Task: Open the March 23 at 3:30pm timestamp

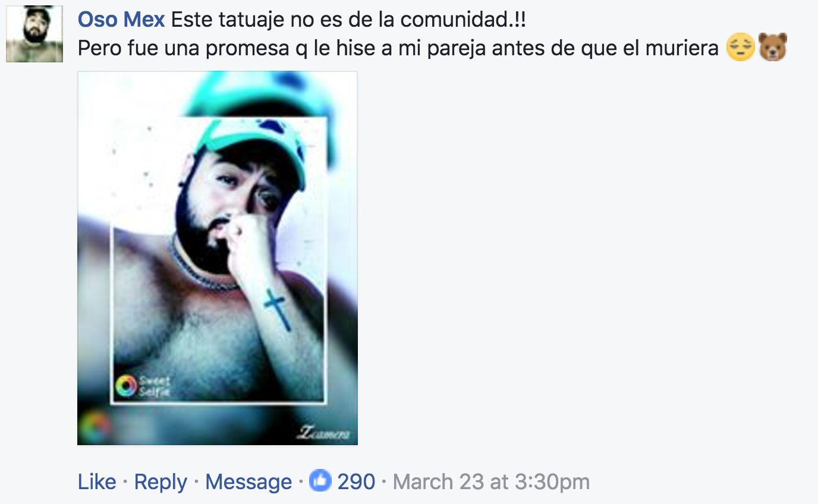Action: pyautogui.click(x=491, y=481)
